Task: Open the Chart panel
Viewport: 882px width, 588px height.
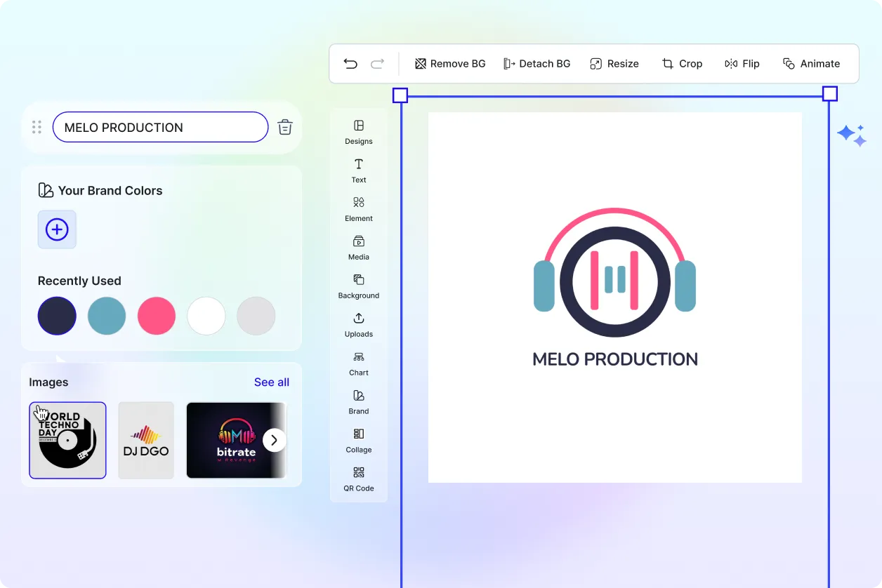Action: tap(359, 363)
